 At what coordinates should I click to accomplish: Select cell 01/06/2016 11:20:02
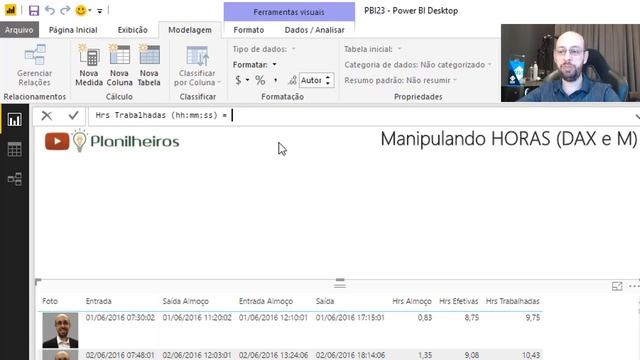click(197, 318)
